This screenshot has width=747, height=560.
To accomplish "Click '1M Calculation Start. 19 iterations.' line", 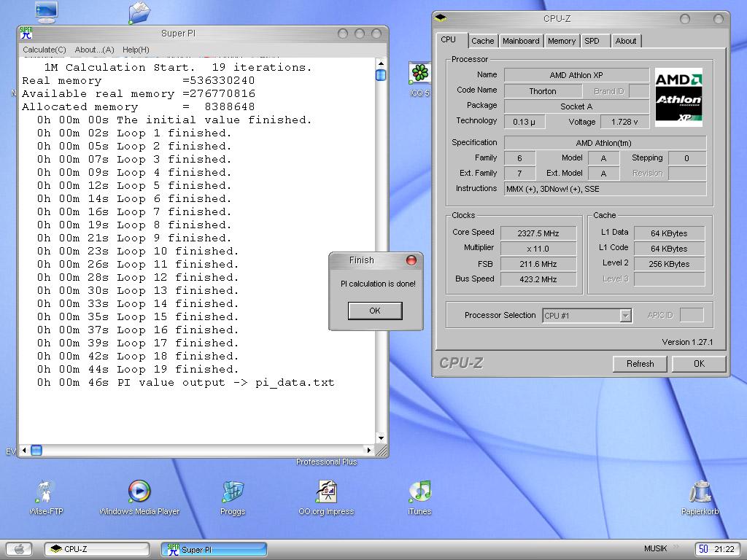I will (178, 67).
